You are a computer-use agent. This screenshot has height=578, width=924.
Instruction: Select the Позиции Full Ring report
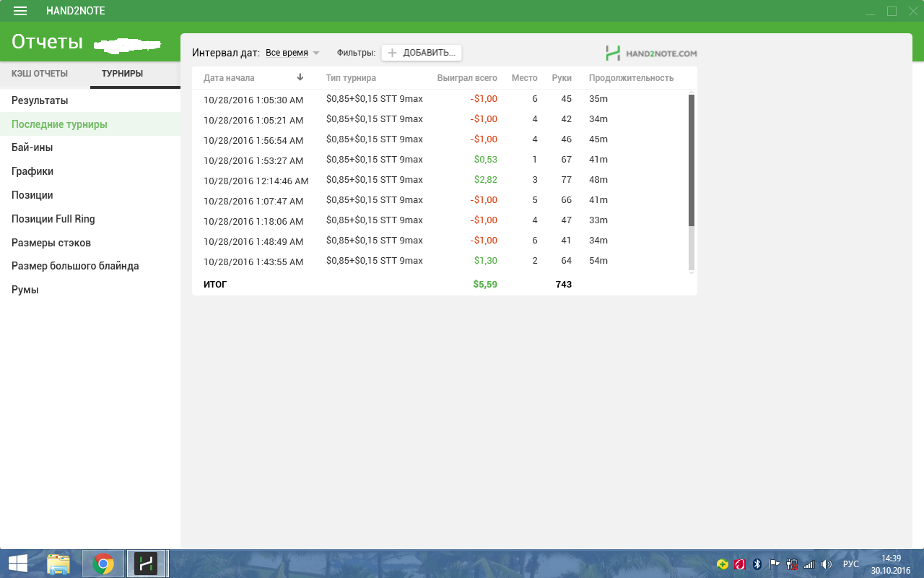pyautogui.click(x=53, y=219)
